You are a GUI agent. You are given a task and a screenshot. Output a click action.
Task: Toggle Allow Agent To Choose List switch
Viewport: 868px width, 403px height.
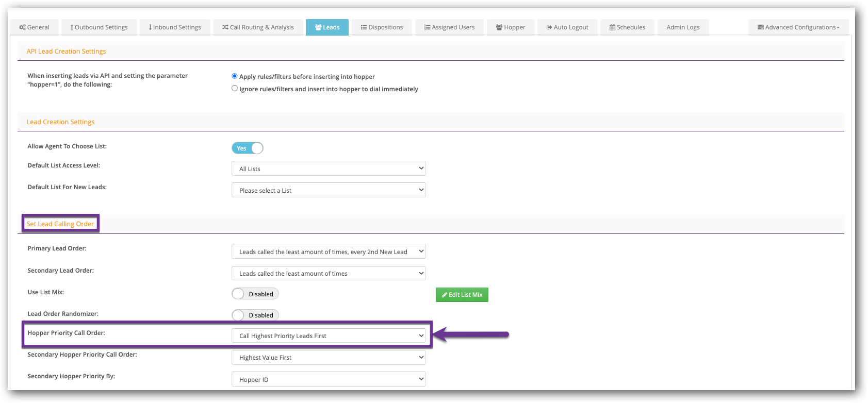click(x=248, y=148)
